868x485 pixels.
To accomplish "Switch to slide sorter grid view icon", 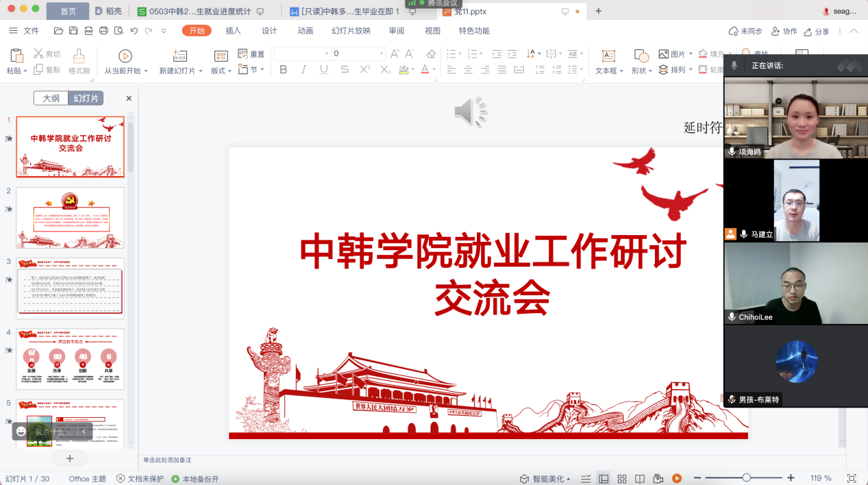I will point(622,478).
